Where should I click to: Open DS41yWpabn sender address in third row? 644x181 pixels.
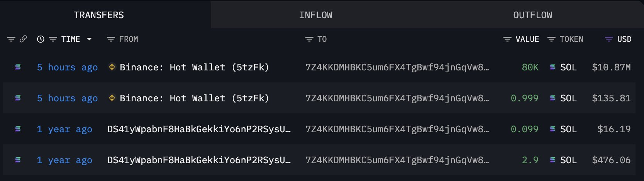[199, 129]
